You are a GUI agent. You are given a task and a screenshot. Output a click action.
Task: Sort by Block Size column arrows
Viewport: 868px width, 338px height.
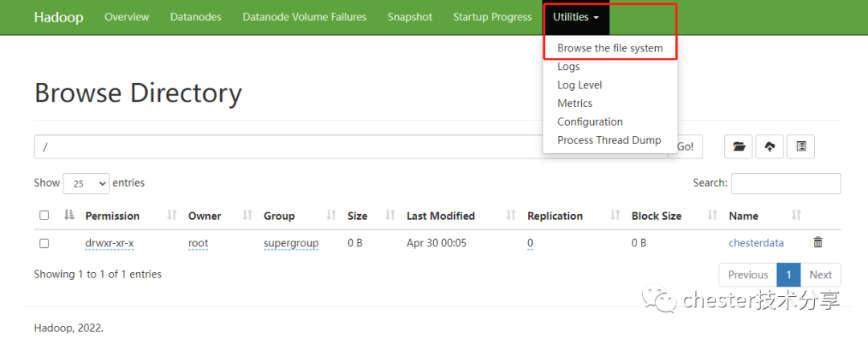(x=712, y=216)
